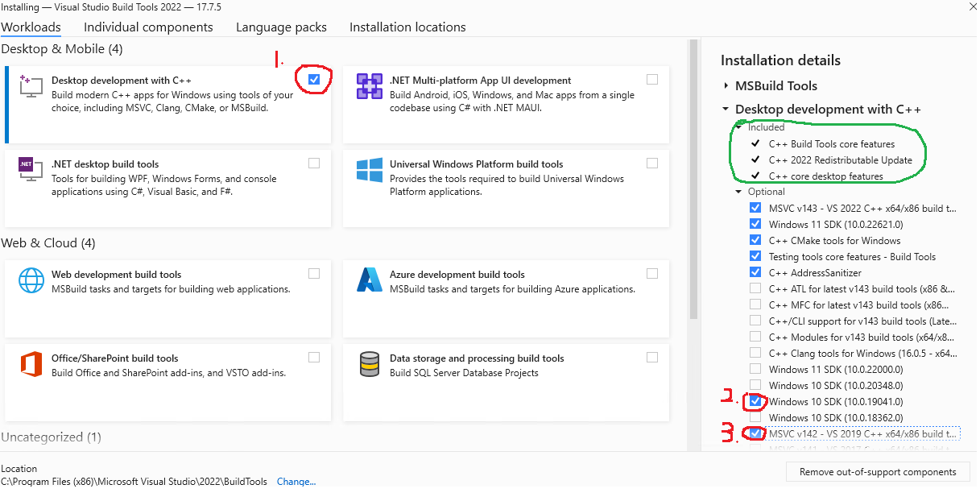The height and width of the screenshot is (497, 980).
Task: Uncheck MSVC v143 VS 2022 build tools option
Action: pos(755,208)
